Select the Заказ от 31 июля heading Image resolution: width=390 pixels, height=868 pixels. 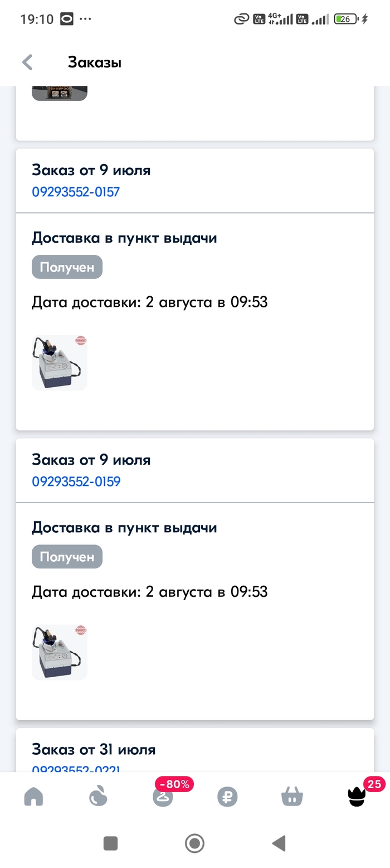point(94,749)
